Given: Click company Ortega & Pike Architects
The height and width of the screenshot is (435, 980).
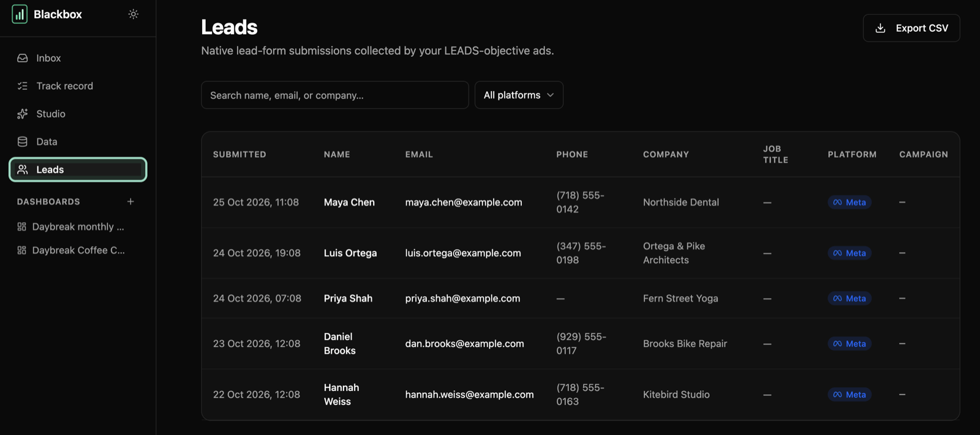Looking at the screenshot, I should pos(674,253).
